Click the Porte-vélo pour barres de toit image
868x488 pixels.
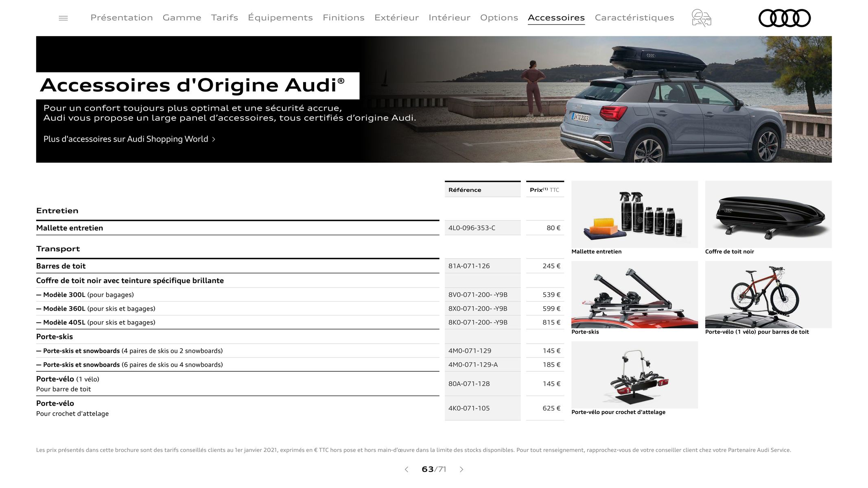tap(768, 294)
